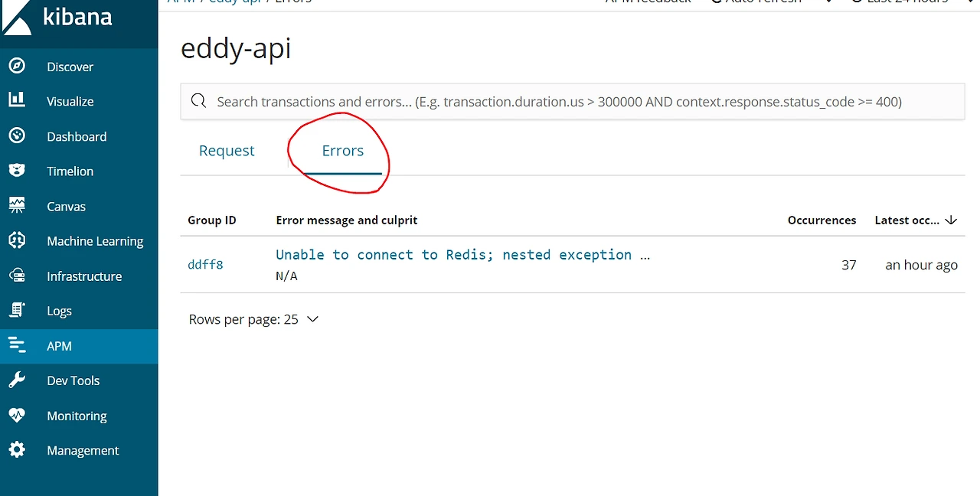Go to Dev Tools in sidebar
Image resolution: width=980 pixels, height=496 pixels.
click(x=73, y=380)
